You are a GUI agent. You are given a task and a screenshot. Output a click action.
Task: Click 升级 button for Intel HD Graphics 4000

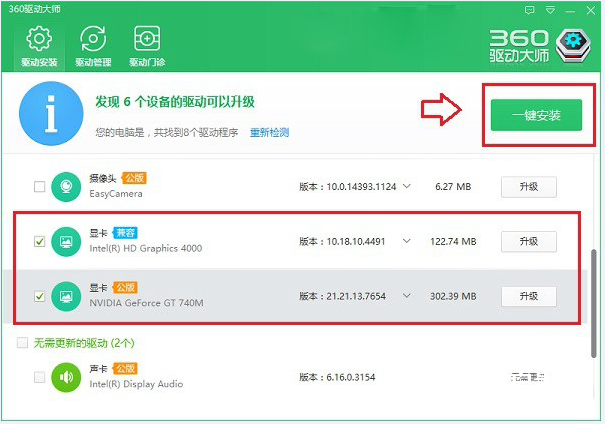click(529, 242)
